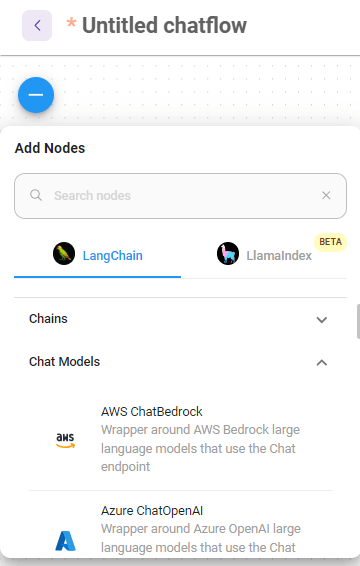Click the Azure logo icon
Screen dimensions: 360x566
(x=65, y=541)
